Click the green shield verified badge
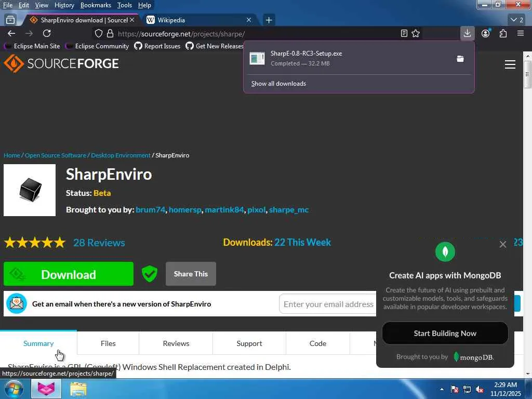Viewport: 532px width, 399px height. point(149,274)
